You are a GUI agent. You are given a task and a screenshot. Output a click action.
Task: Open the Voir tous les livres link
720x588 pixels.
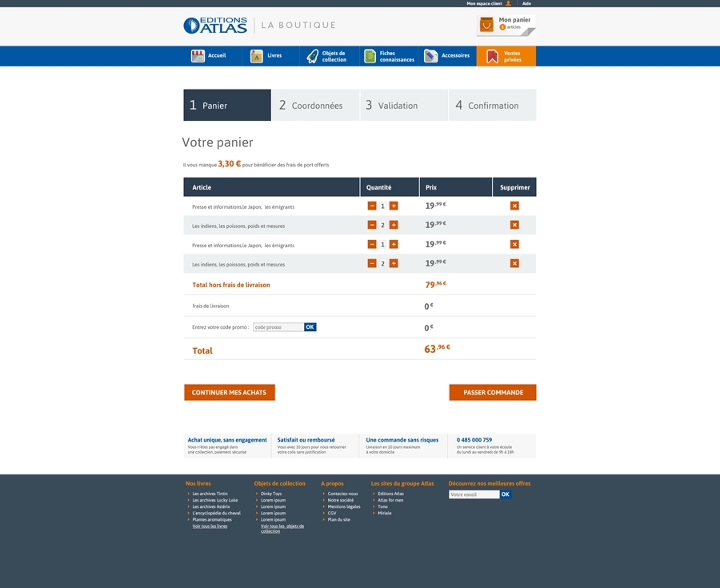pyautogui.click(x=210, y=526)
